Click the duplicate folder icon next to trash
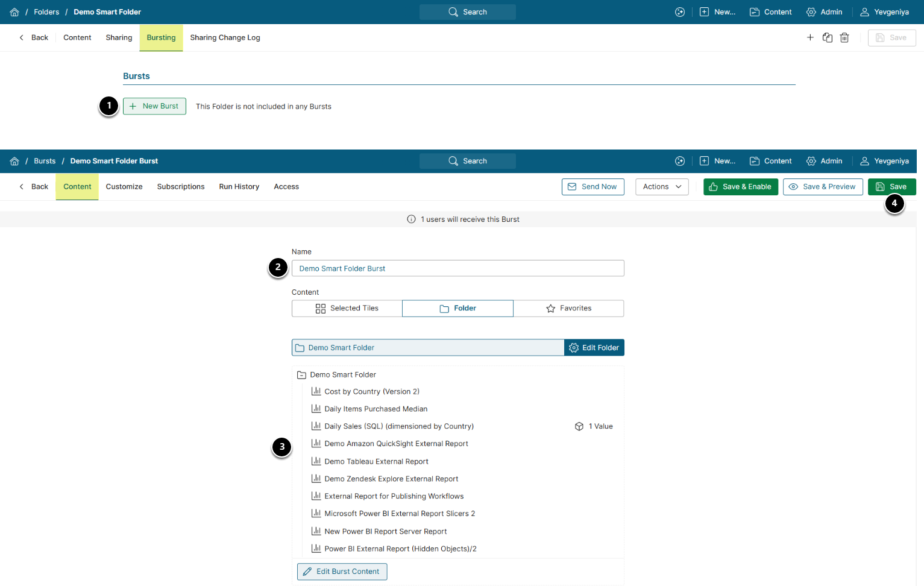 click(828, 37)
